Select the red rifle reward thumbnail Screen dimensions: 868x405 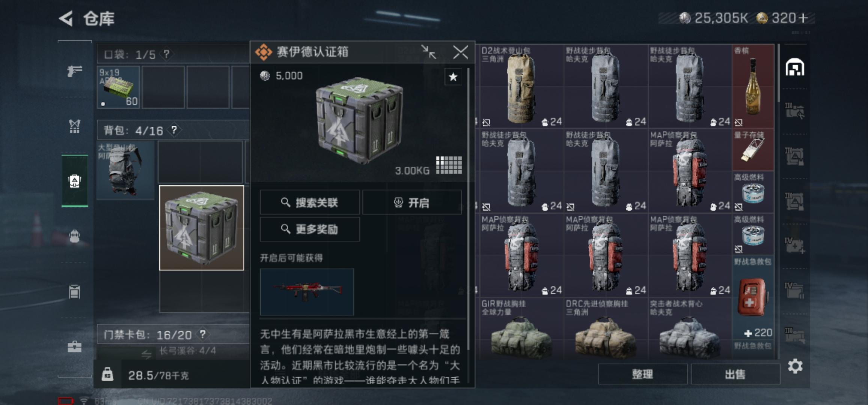tap(307, 292)
